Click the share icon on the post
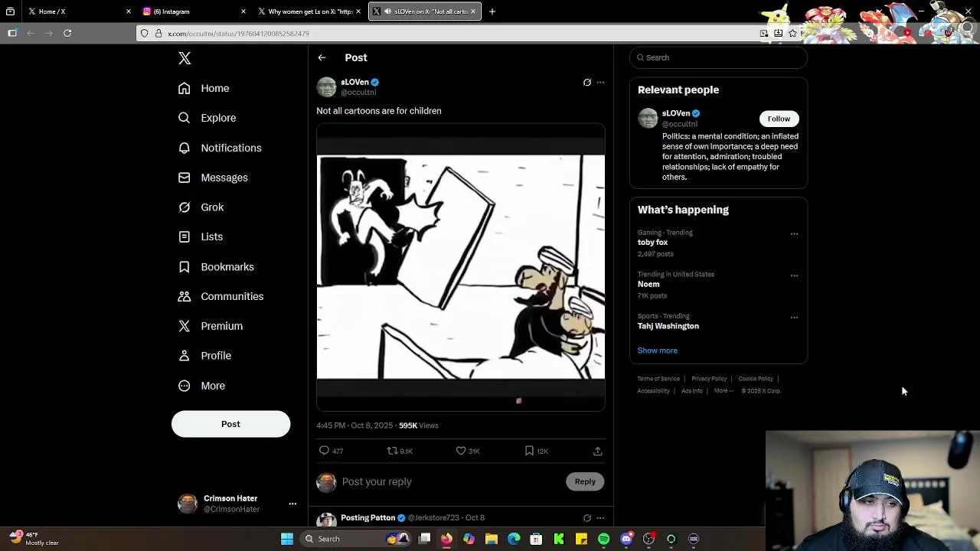This screenshot has width=980, height=551. pos(597,451)
